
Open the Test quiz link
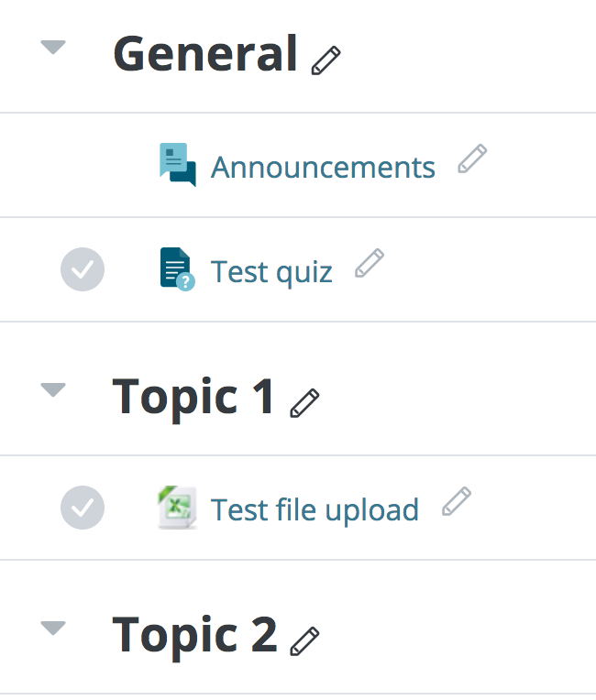(271, 272)
